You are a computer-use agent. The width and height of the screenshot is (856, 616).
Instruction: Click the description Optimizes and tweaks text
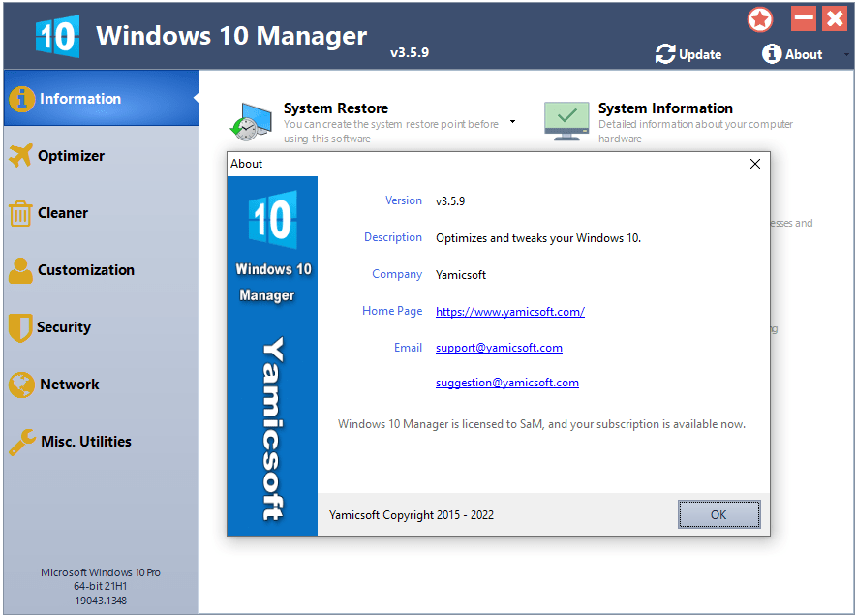[x=538, y=238]
